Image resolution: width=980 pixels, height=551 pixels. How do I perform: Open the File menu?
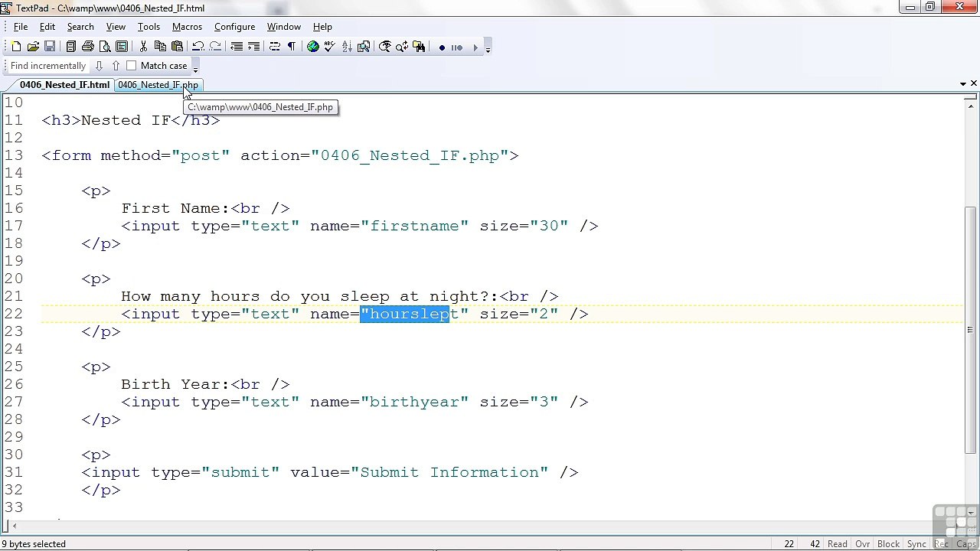click(x=21, y=27)
